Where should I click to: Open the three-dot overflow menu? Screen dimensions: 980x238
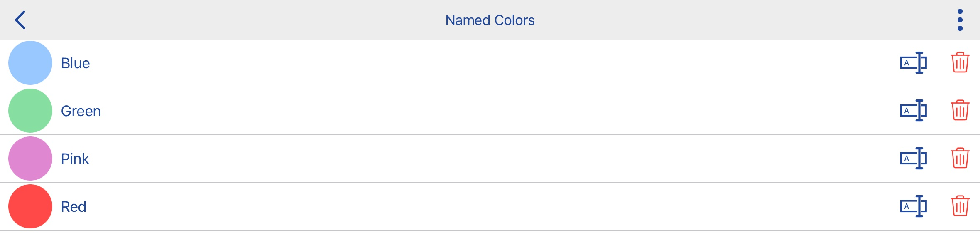pyautogui.click(x=960, y=20)
